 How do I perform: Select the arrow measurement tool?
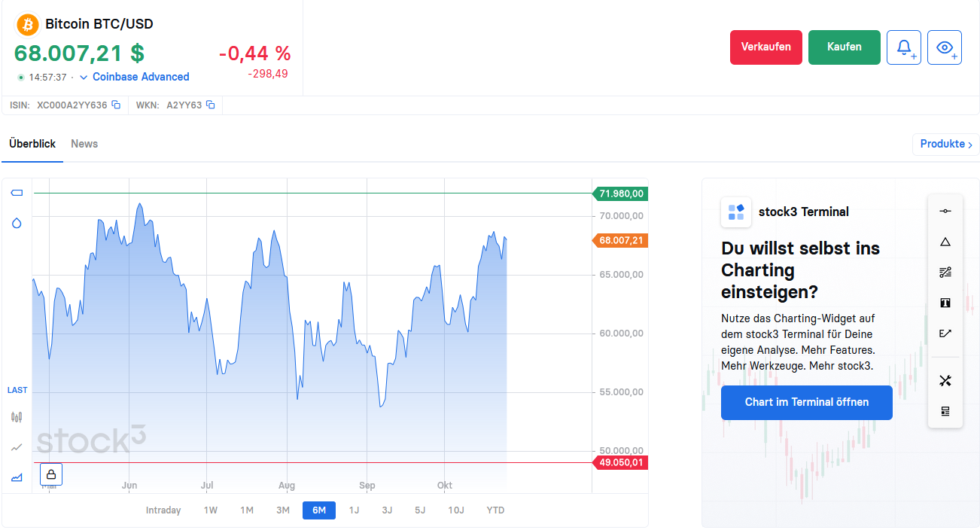coord(945,334)
